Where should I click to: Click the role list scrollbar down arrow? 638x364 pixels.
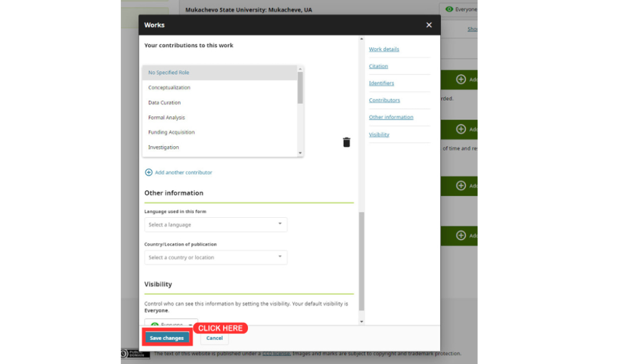tap(300, 153)
